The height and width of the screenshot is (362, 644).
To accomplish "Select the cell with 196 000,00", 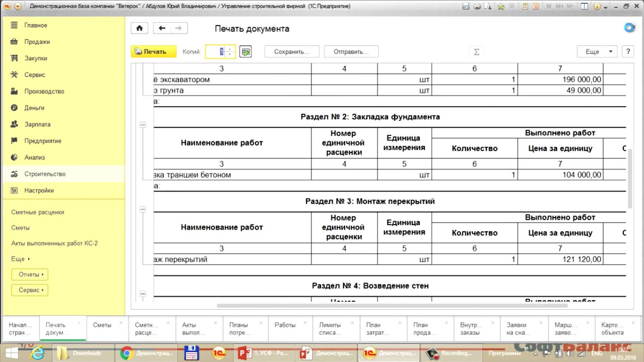I will point(560,79).
